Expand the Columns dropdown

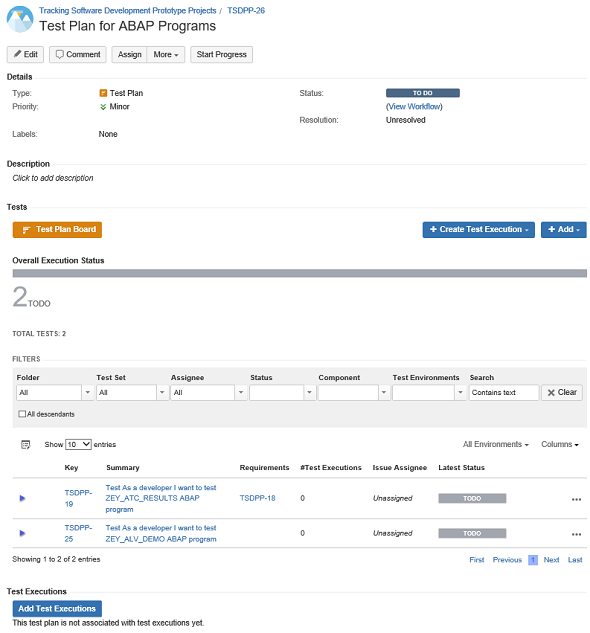click(x=560, y=444)
